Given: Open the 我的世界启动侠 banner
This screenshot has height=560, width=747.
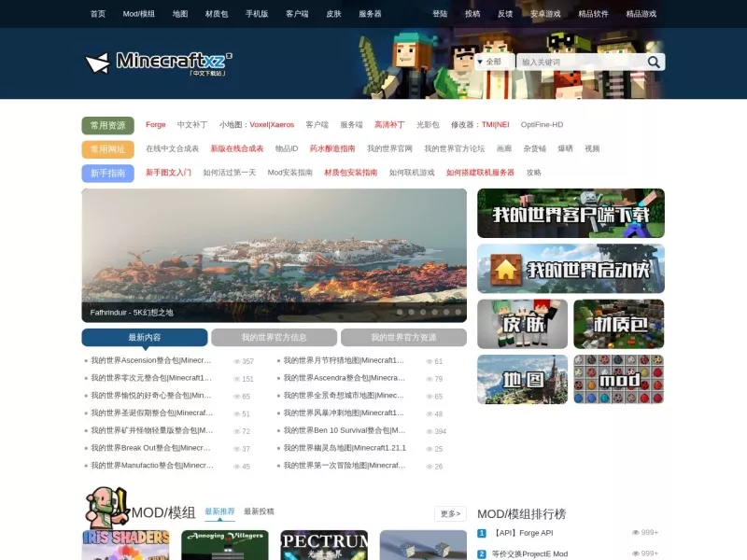Looking at the screenshot, I should [571, 269].
